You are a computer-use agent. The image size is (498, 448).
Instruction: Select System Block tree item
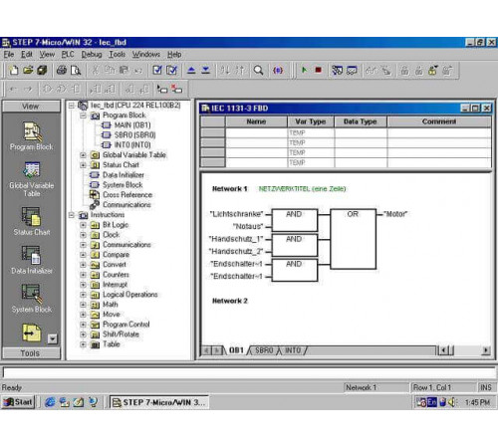pyautogui.click(x=123, y=185)
